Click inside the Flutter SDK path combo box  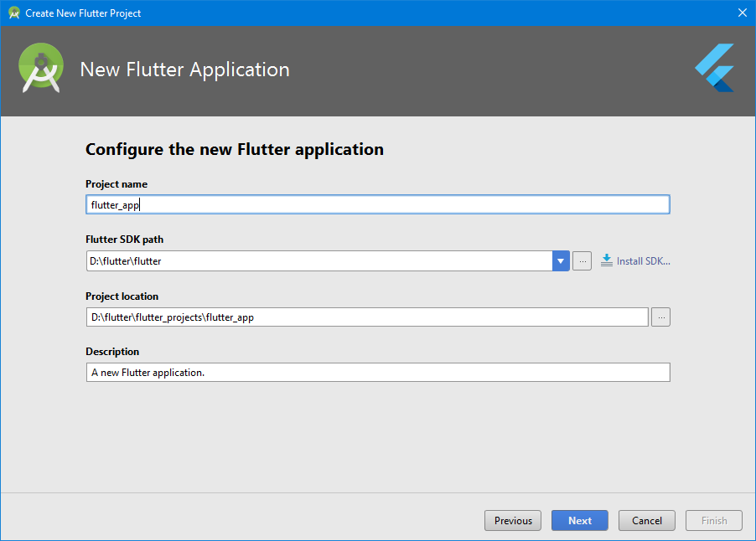(318, 260)
